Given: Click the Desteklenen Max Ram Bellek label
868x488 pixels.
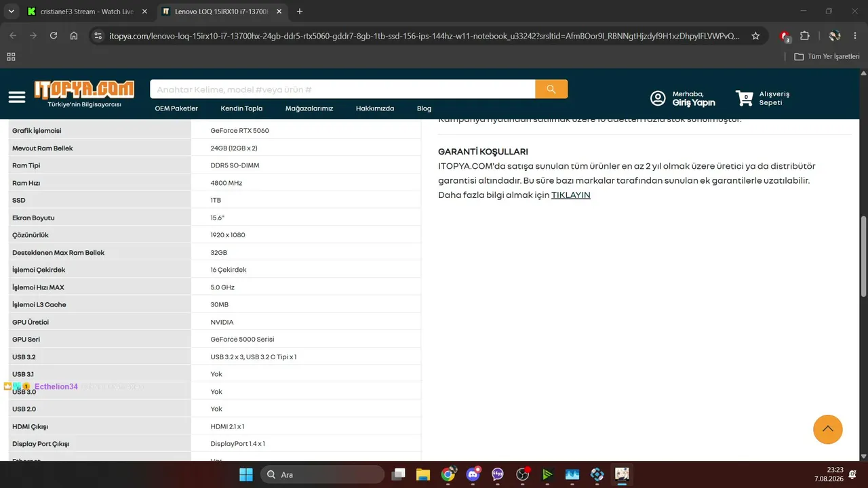Looking at the screenshot, I should coord(58,253).
